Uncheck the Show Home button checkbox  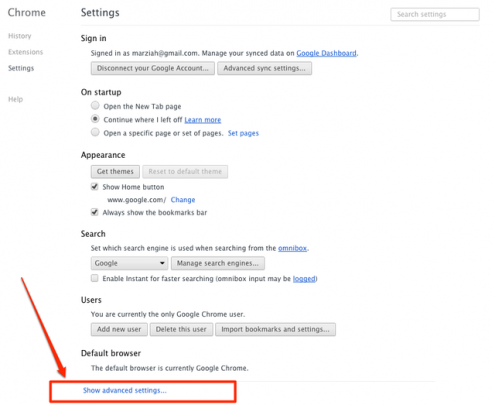95,187
